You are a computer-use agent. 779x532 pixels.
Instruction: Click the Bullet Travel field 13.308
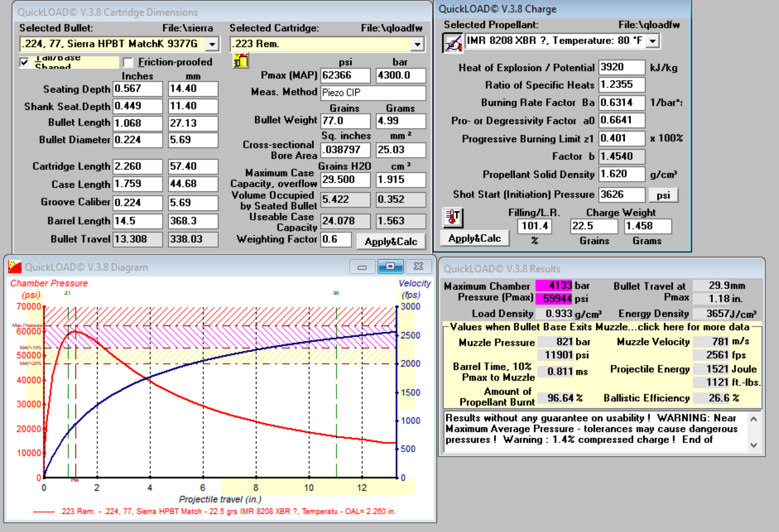(138, 240)
